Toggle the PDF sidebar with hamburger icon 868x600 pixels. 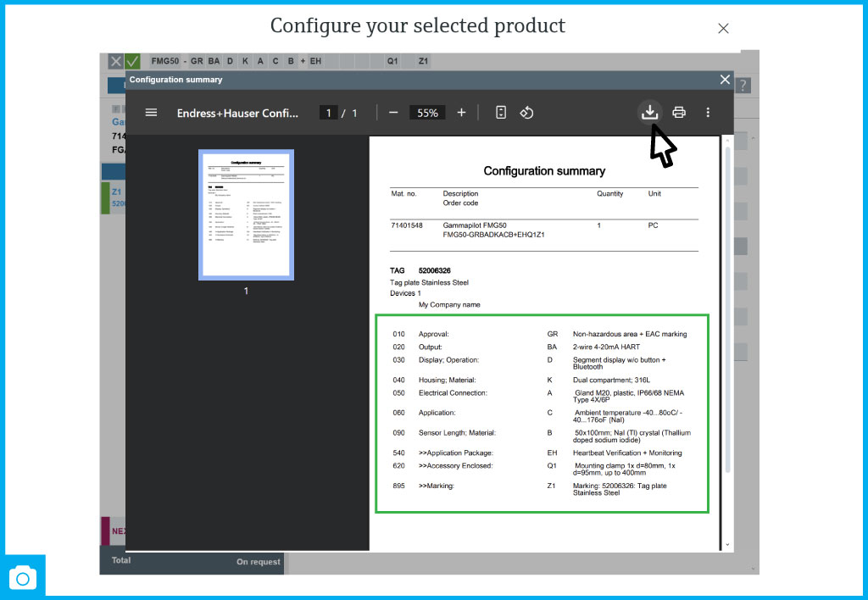(x=151, y=113)
